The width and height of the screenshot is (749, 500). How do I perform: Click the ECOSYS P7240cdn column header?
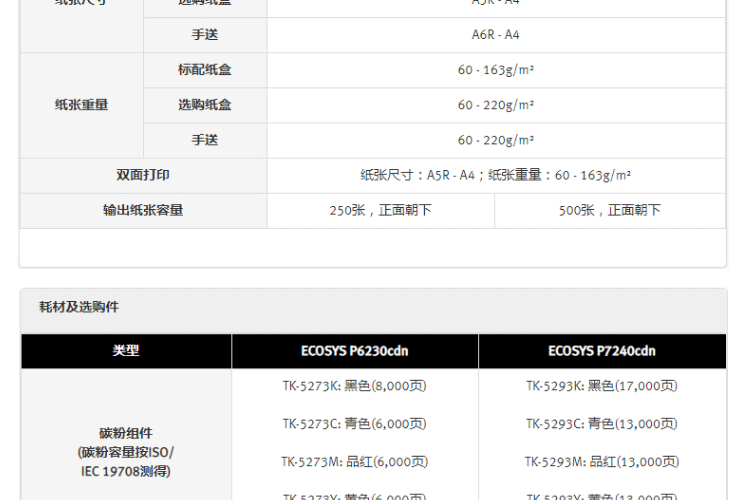tap(602, 351)
